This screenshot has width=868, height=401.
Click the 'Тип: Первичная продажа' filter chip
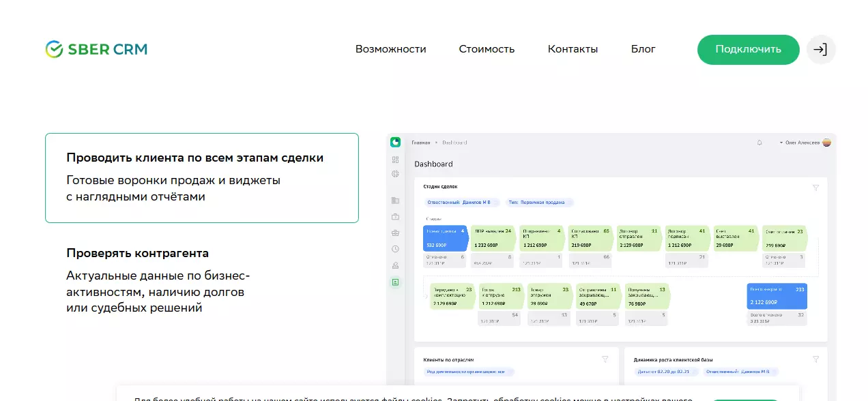pos(539,203)
